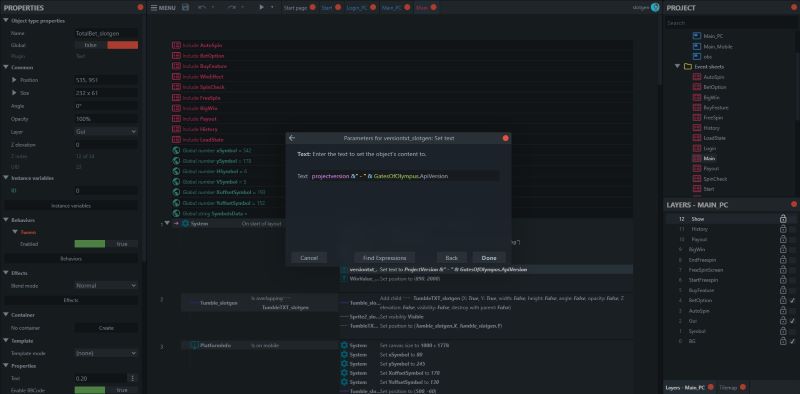This screenshot has height=394, width=800.
Task: Click the System gear icon in event 1
Action: point(185,224)
